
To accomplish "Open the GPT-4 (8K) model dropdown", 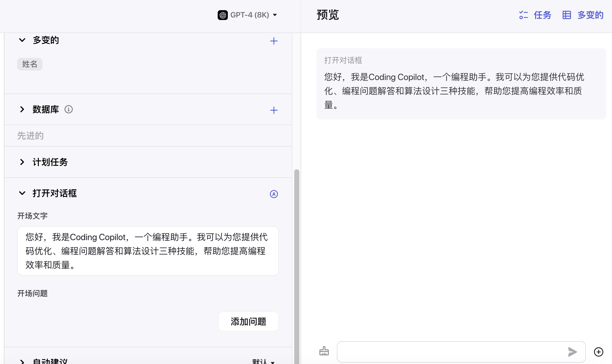I will [x=275, y=15].
